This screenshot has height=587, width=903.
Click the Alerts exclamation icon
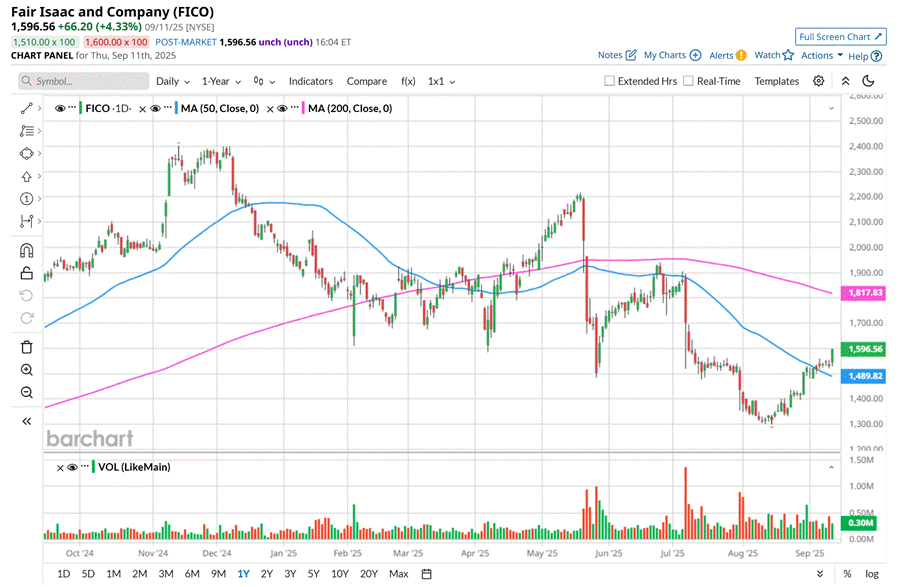click(741, 55)
